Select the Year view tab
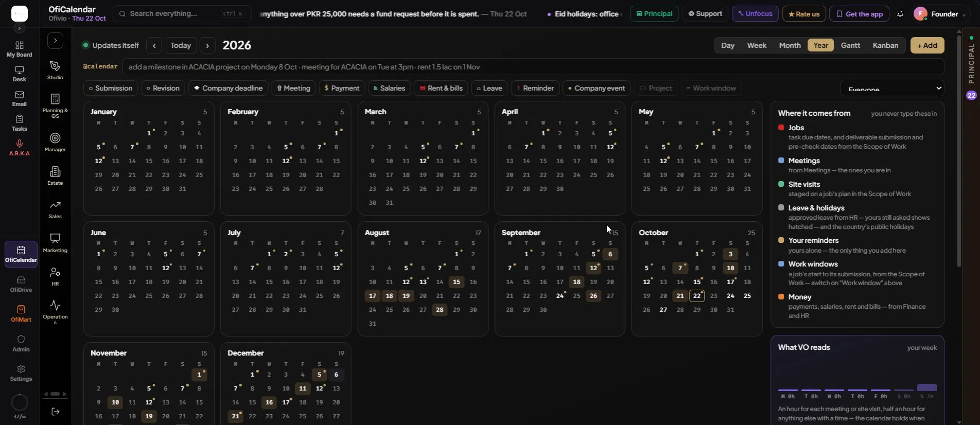Viewport: 980px width, 425px height. [x=820, y=45]
